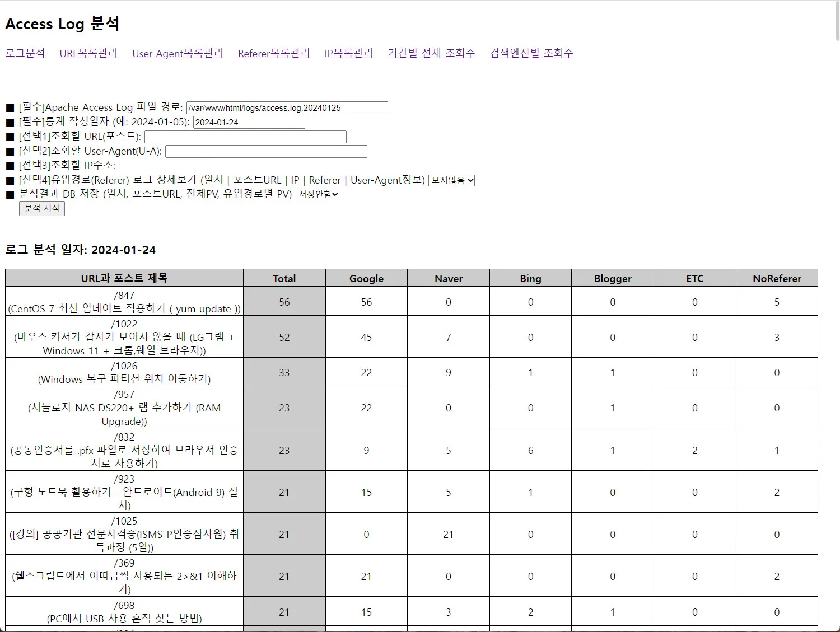This screenshot has height=632, width=840.
Task: Click the 조회할 URL(포스트) input field
Action: point(245,137)
